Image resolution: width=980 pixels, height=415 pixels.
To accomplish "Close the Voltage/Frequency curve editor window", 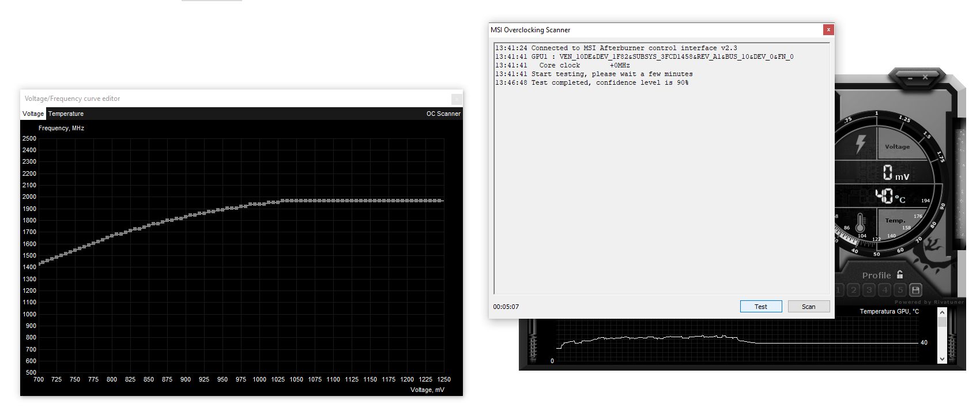I will tap(456, 99).
